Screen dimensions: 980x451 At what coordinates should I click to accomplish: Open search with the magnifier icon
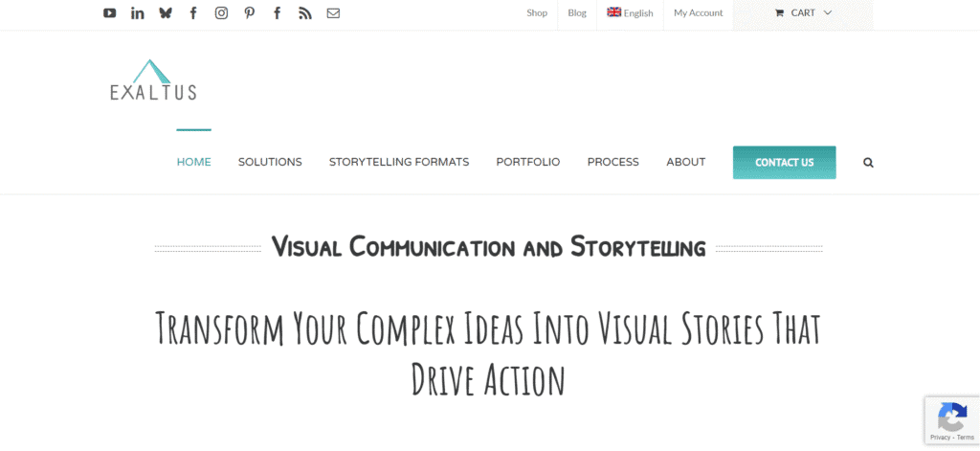tap(868, 163)
